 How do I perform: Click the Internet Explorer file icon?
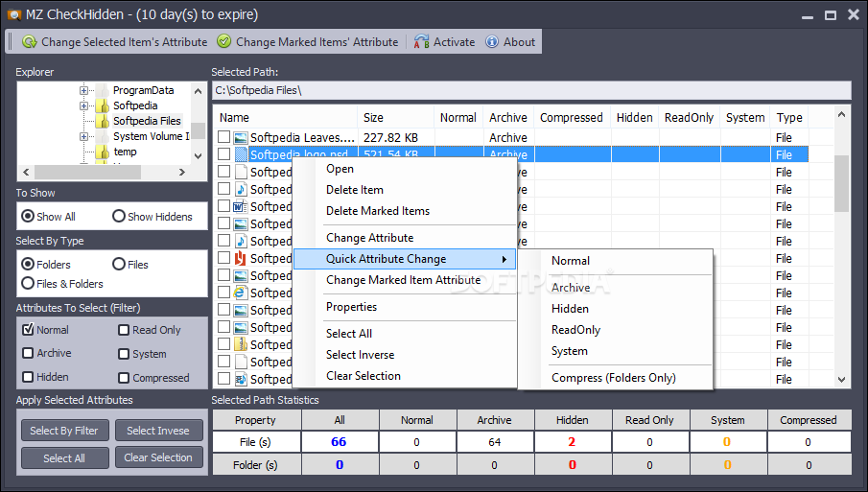tap(240, 293)
